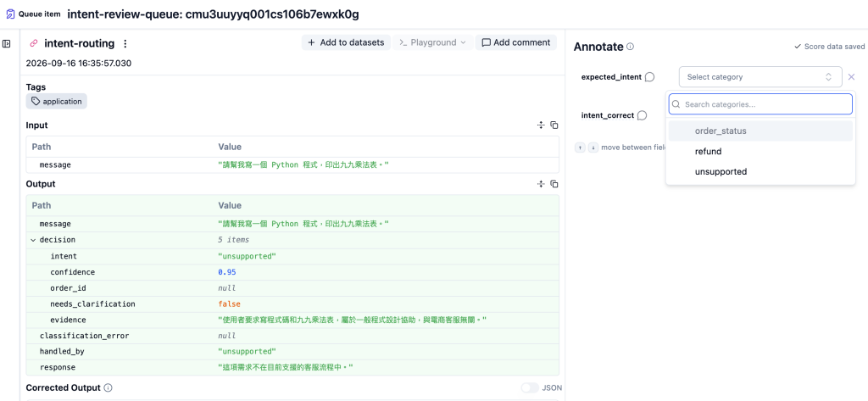Add comment to expected_intent score
The image size is (868, 401).
pos(650,77)
